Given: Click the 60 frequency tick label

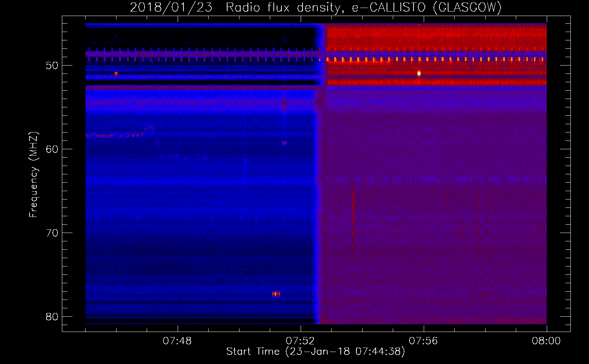Looking at the screenshot, I should [52, 149].
